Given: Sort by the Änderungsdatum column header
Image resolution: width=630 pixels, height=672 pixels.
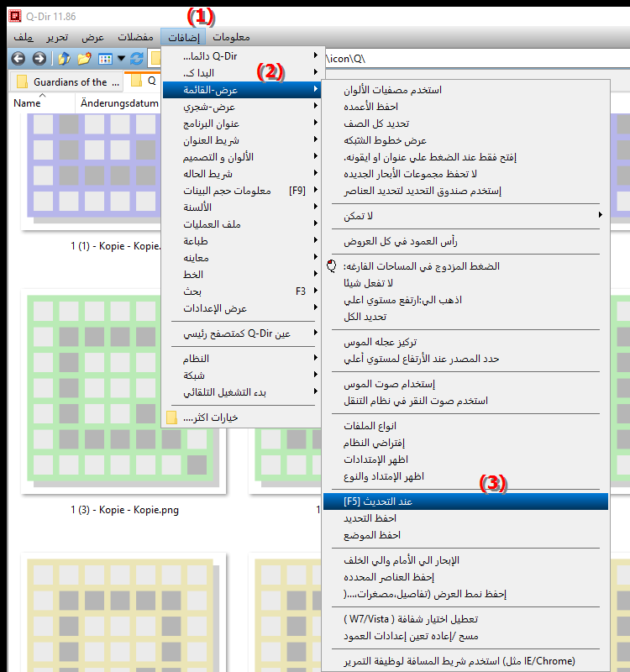Looking at the screenshot, I should pos(119,103).
